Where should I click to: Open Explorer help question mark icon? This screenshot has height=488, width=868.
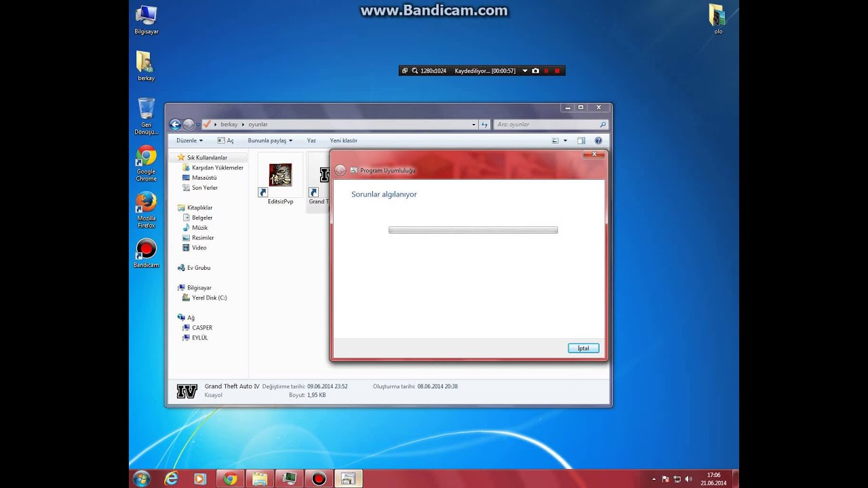tap(598, 140)
